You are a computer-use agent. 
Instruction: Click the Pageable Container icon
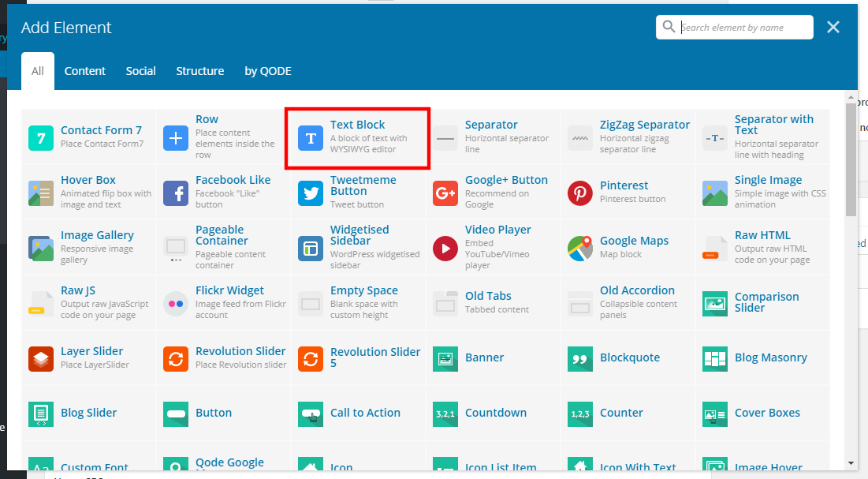176,249
